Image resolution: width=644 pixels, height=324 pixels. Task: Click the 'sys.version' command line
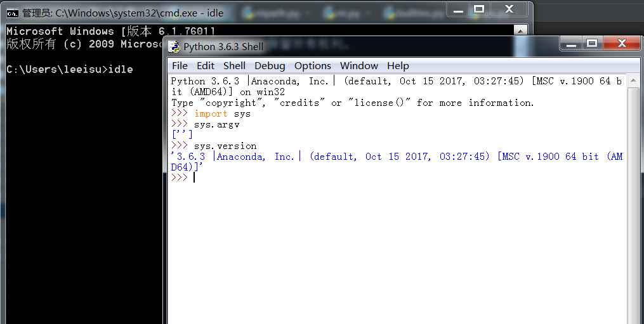pyautogui.click(x=214, y=146)
